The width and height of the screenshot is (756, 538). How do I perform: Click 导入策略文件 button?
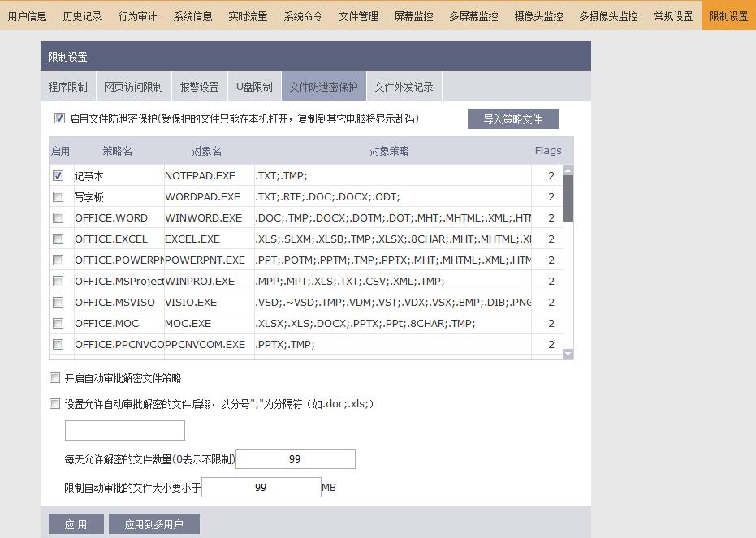tap(512, 119)
